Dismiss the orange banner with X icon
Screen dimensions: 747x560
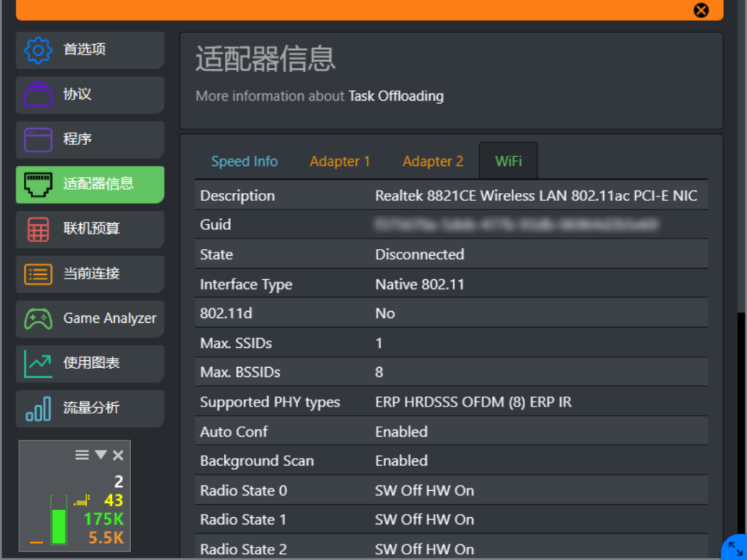click(x=701, y=10)
